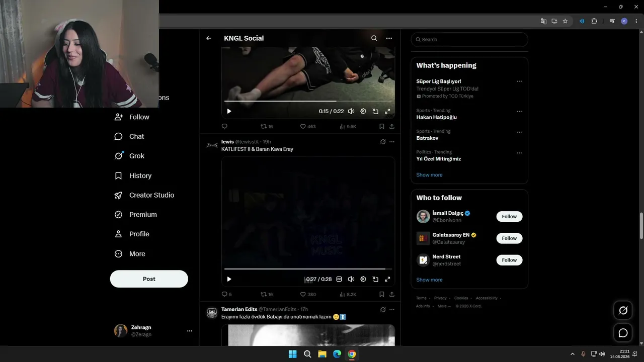Open Premium from the sidebar

coord(136,215)
